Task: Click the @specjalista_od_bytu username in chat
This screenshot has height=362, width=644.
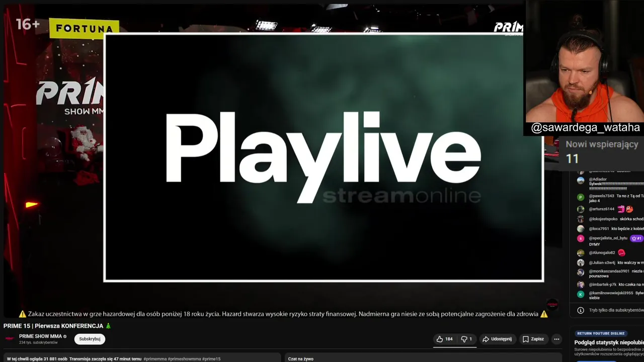Action: pyautogui.click(x=608, y=238)
